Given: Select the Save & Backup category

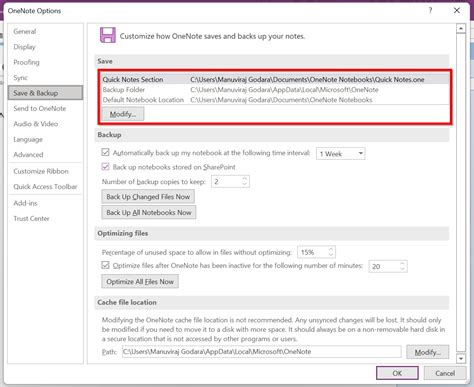Looking at the screenshot, I should pyautogui.click(x=45, y=93).
